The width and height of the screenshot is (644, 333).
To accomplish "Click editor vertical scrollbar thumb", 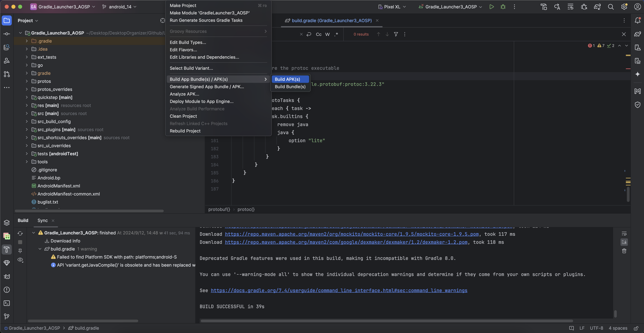I will [628, 194].
